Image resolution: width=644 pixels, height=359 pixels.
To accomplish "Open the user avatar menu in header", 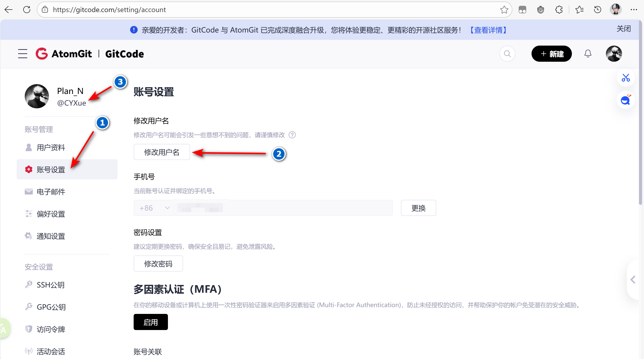I will [614, 54].
